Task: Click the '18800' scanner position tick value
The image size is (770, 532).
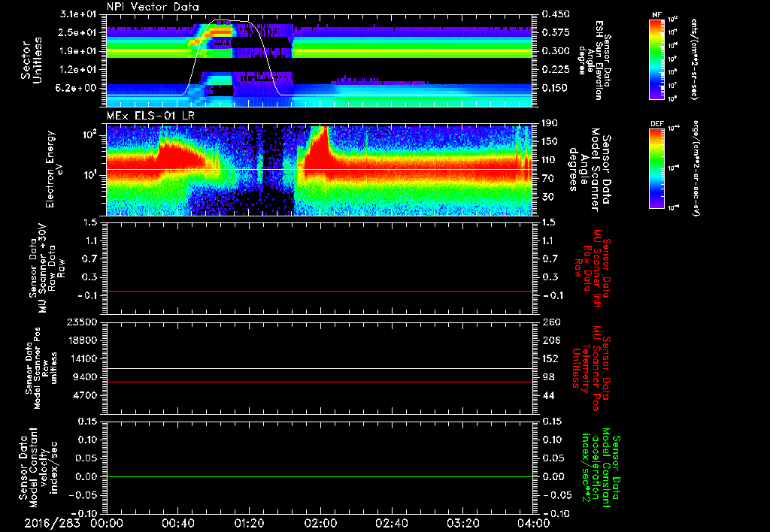Action: (x=83, y=340)
